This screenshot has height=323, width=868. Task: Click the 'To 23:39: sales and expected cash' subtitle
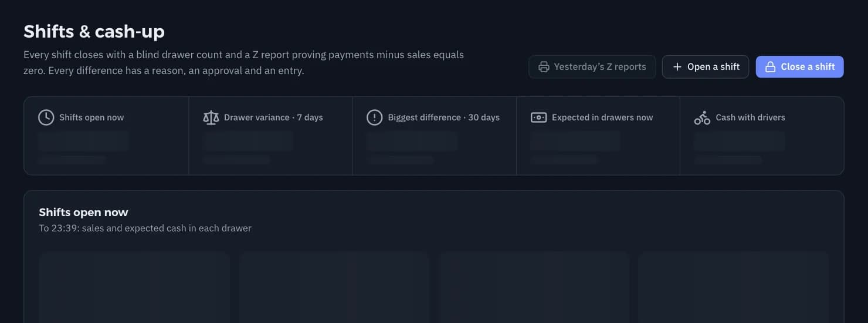point(145,228)
